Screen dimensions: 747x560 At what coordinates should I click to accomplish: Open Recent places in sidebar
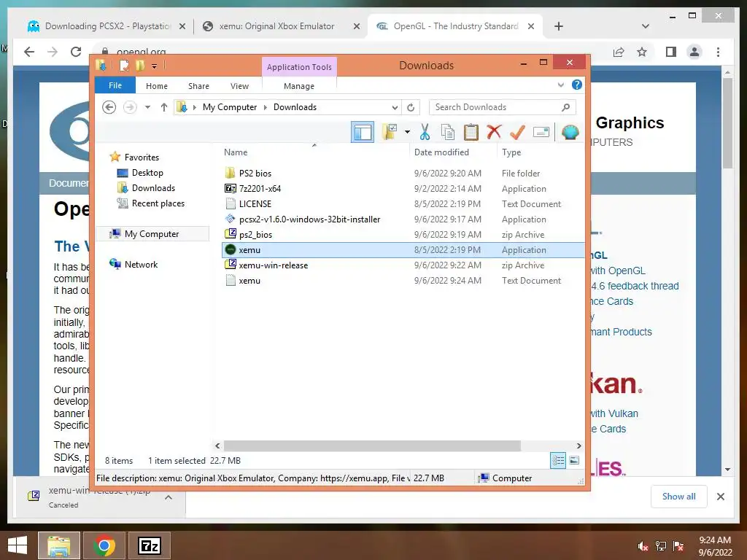(158, 203)
